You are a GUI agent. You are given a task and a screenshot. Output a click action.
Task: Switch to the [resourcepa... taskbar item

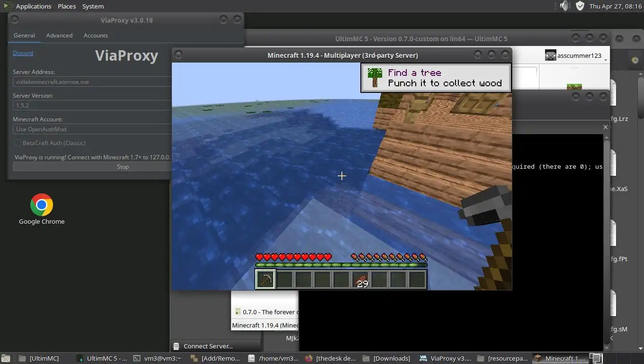pyautogui.click(x=504, y=358)
